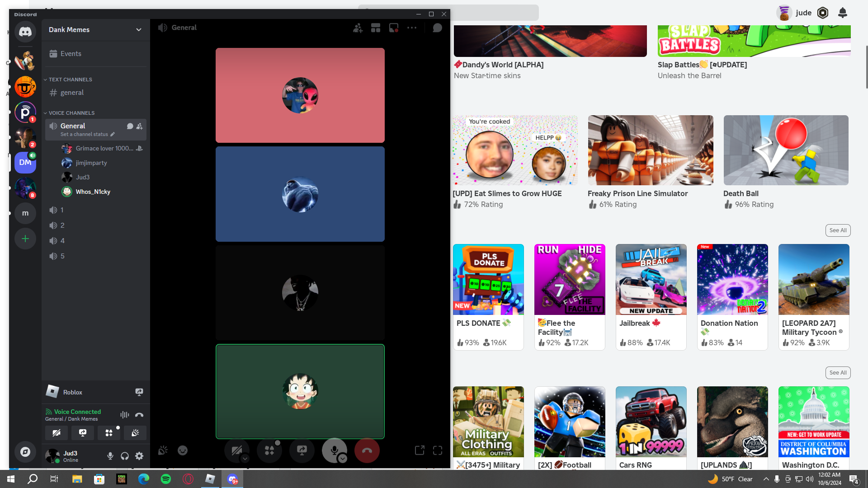Viewport: 868px width, 488px height.
Task: Click the Explore Discoverable Servers compass icon
Action: click(x=25, y=452)
